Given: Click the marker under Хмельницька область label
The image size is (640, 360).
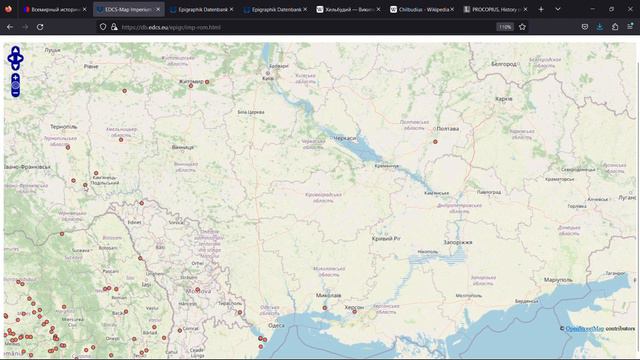Looking at the screenshot, I should 121,140.
